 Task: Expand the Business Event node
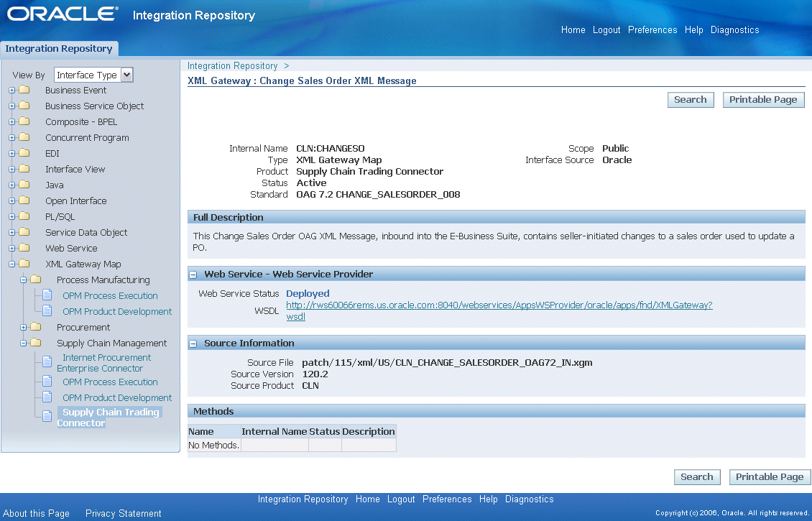12,90
